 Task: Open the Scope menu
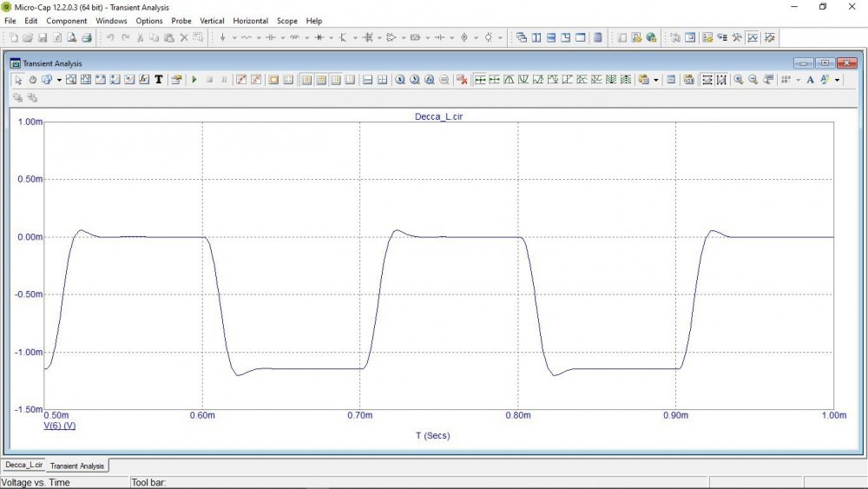pyautogui.click(x=286, y=20)
